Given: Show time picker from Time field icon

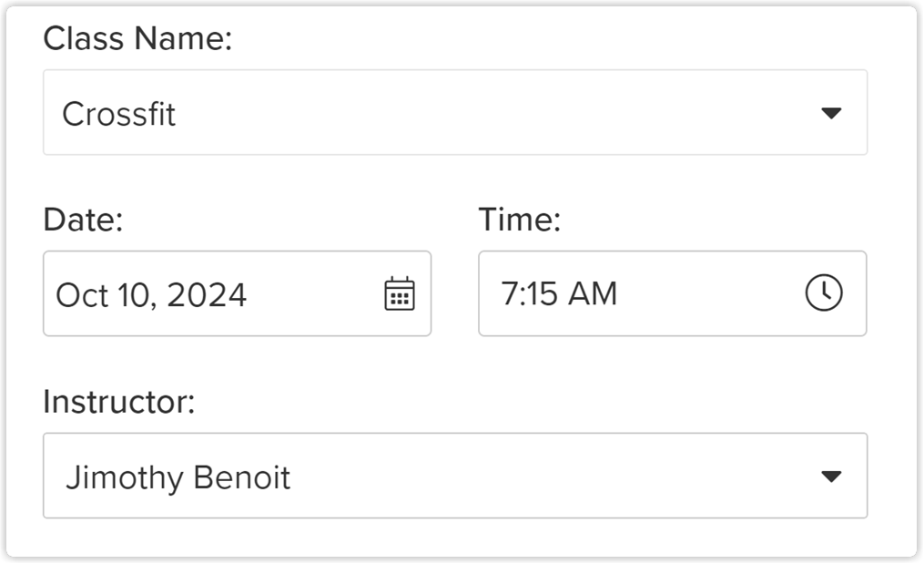Looking at the screenshot, I should 824,292.
